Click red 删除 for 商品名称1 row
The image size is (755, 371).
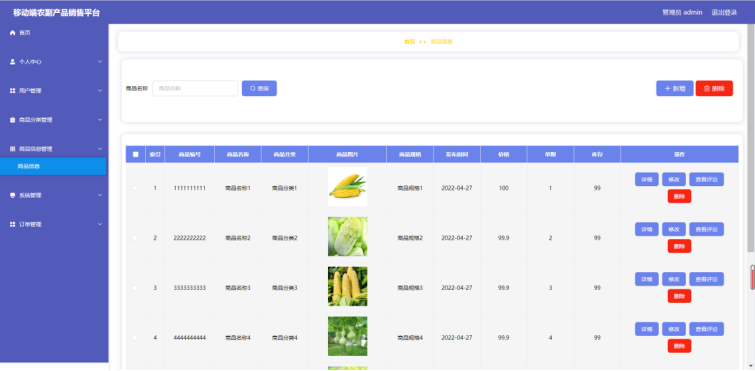(679, 196)
